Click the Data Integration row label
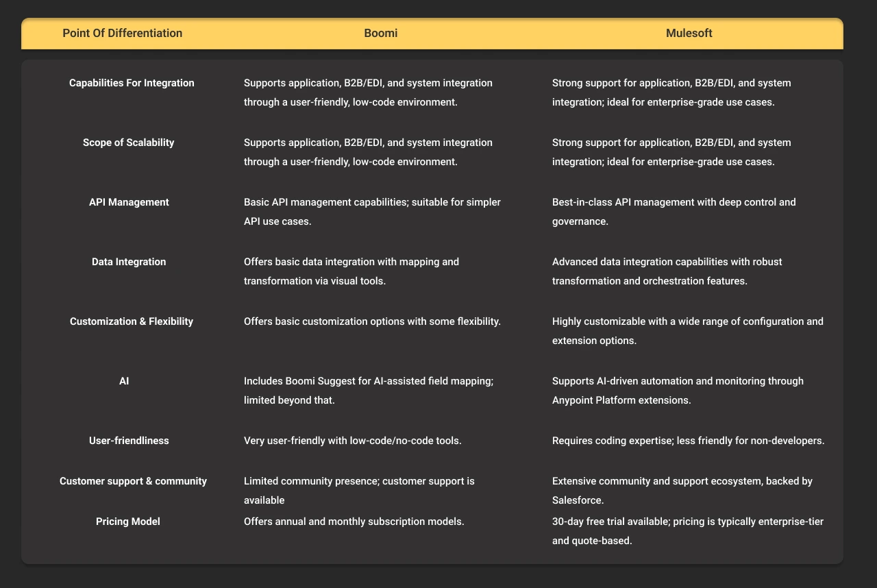This screenshot has height=588, width=877. [x=129, y=262]
